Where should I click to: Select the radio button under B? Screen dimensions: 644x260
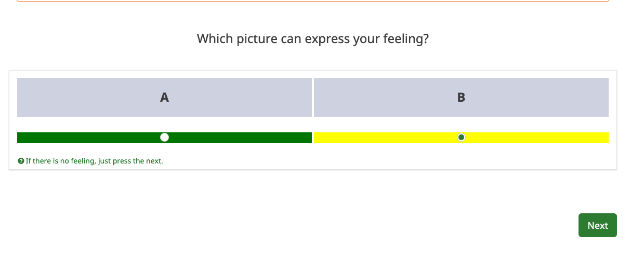(x=461, y=138)
